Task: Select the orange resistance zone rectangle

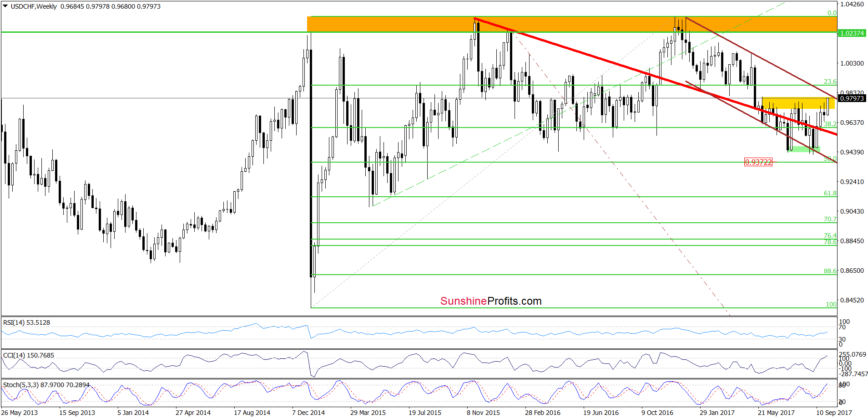Action: tap(572, 25)
